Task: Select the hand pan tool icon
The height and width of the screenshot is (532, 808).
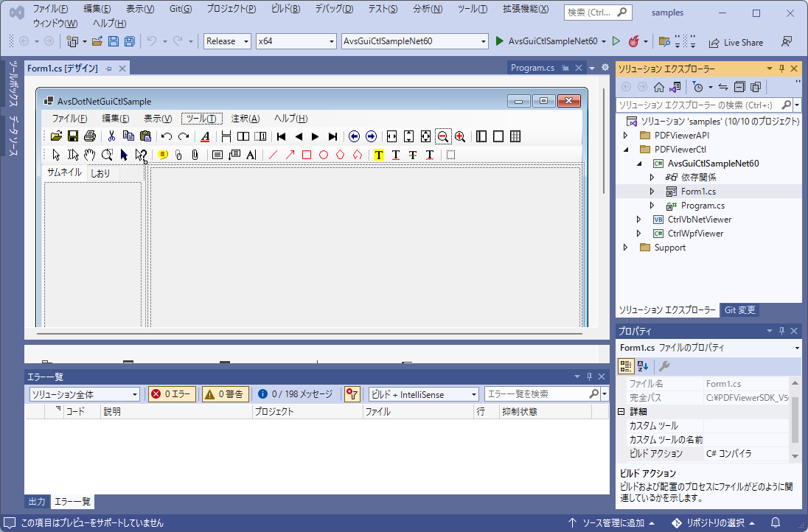Action: (x=90, y=155)
